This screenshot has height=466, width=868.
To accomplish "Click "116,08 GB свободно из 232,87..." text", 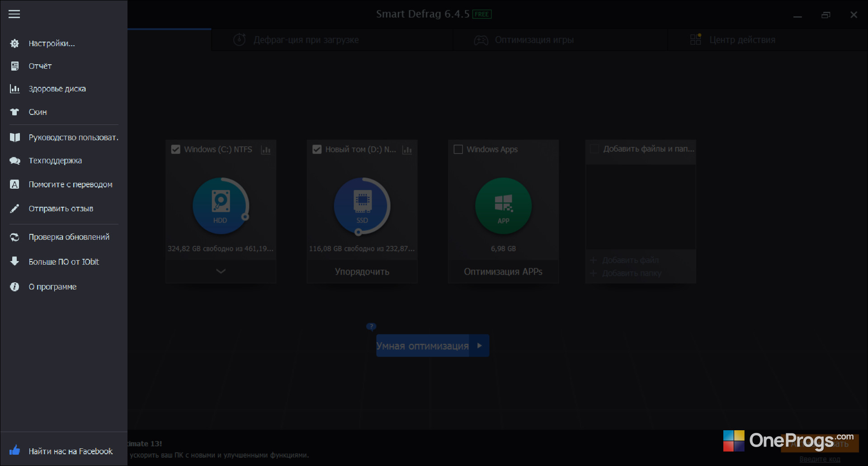I will tap(362, 248).
